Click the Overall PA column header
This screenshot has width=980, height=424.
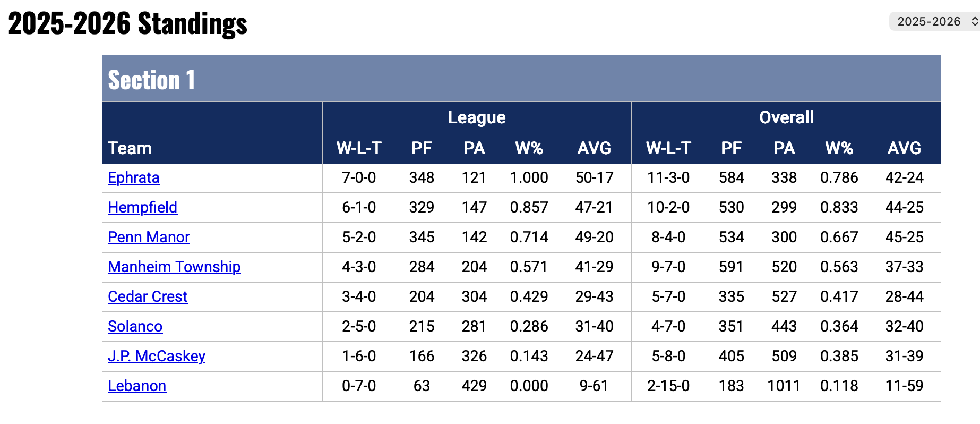[784, 148]
